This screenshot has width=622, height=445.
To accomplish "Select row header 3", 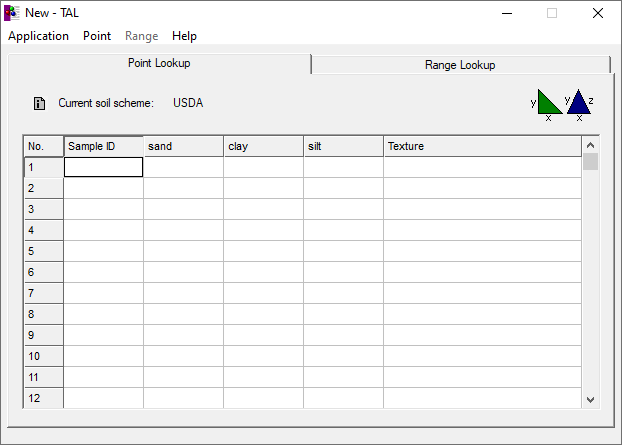I will click(x=44, y=209).
